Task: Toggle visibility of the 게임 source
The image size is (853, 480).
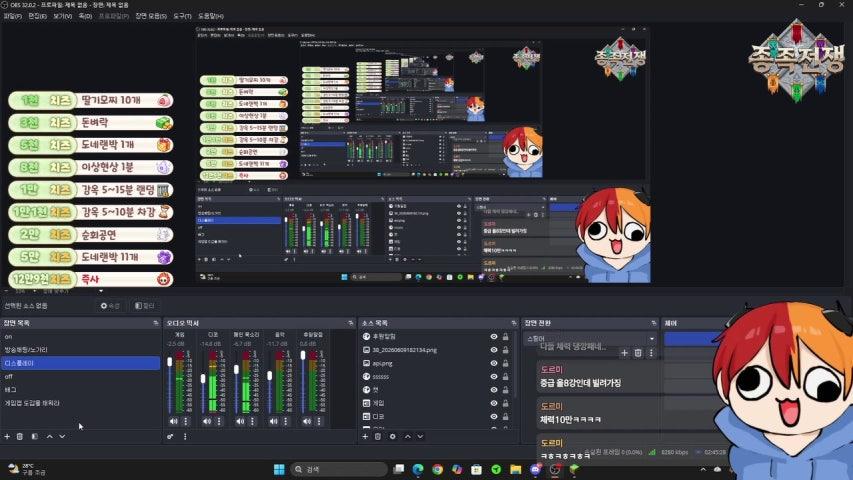Action: 494,403
